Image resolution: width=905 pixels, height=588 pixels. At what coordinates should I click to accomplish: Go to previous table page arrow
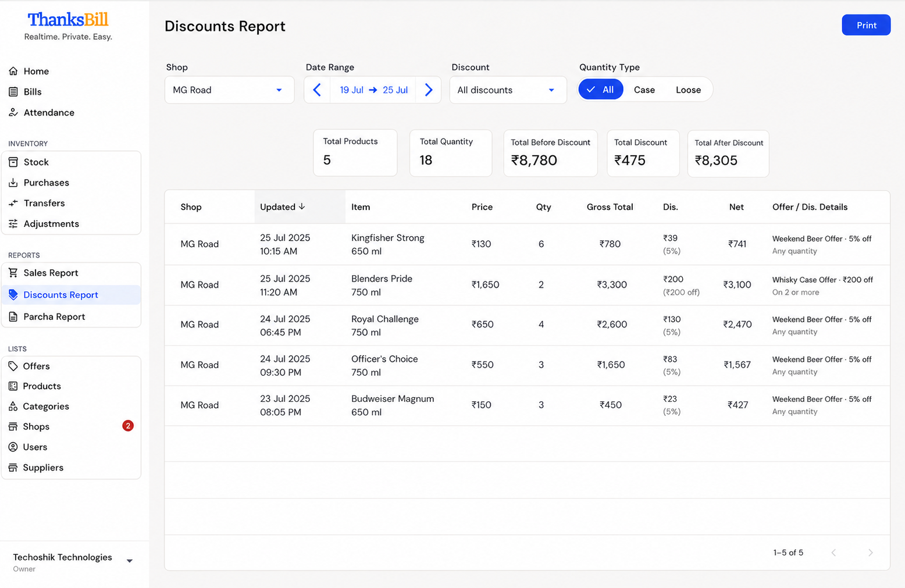click(x=833, y=553)
